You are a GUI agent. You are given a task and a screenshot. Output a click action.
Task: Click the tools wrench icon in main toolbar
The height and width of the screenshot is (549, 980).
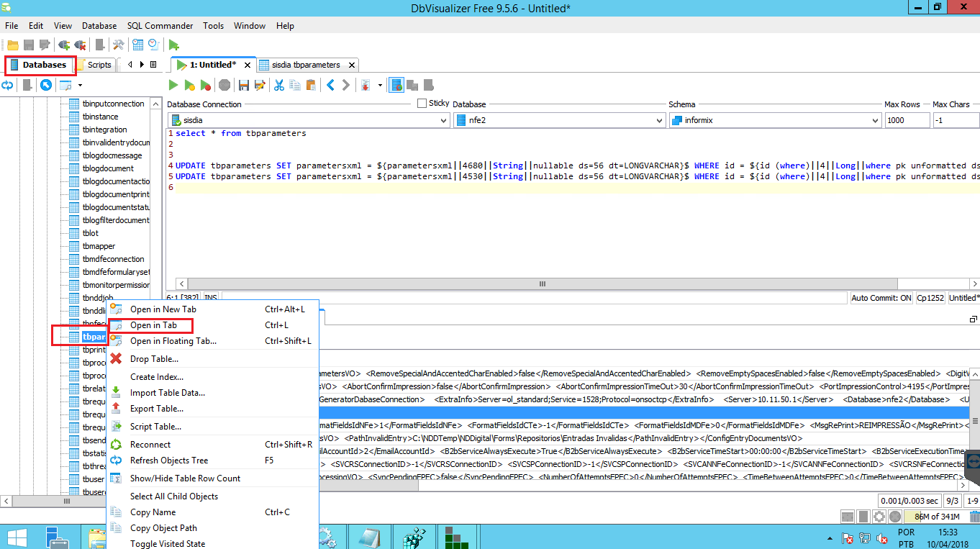119,45
